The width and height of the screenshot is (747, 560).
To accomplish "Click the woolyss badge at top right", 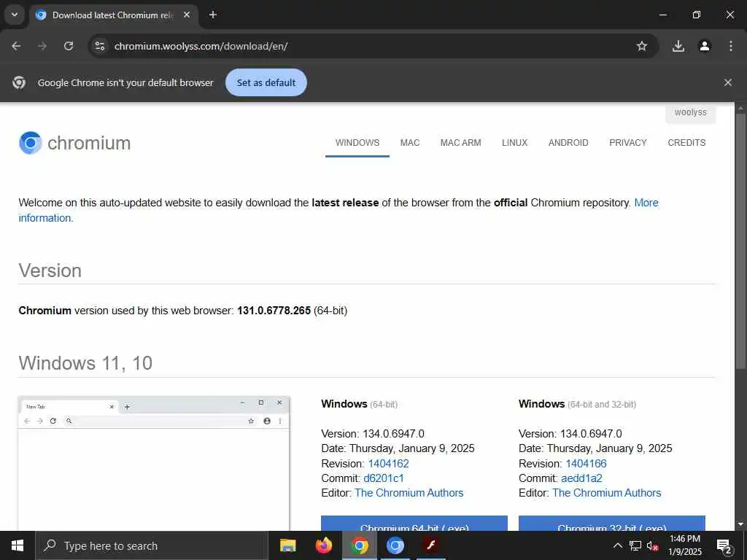I will pos(690,113).
